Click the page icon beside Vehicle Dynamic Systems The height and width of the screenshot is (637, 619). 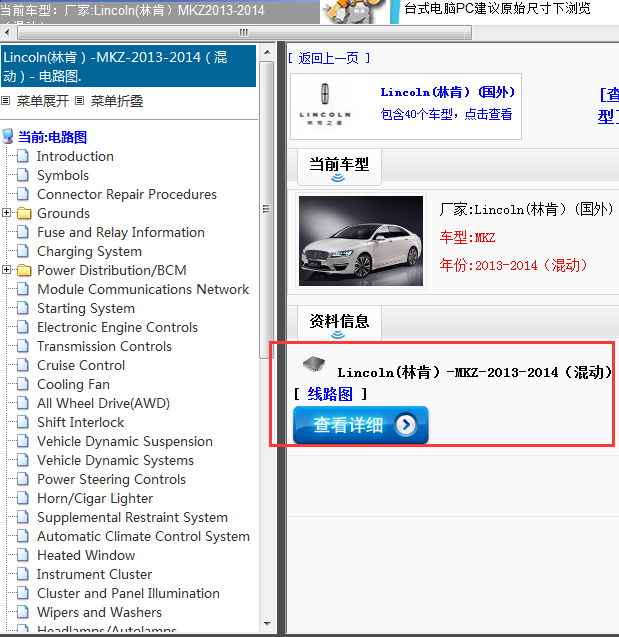pos(23,460)
